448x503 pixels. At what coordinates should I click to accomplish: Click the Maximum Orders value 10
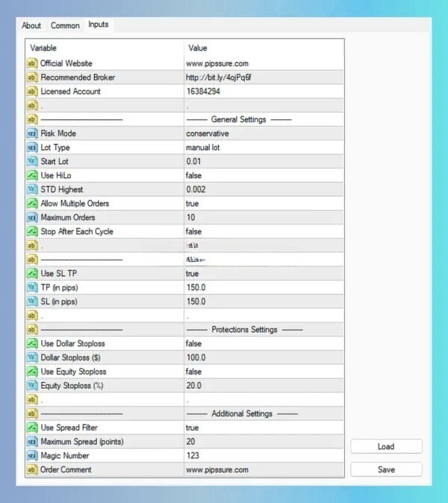pos(190,217)
